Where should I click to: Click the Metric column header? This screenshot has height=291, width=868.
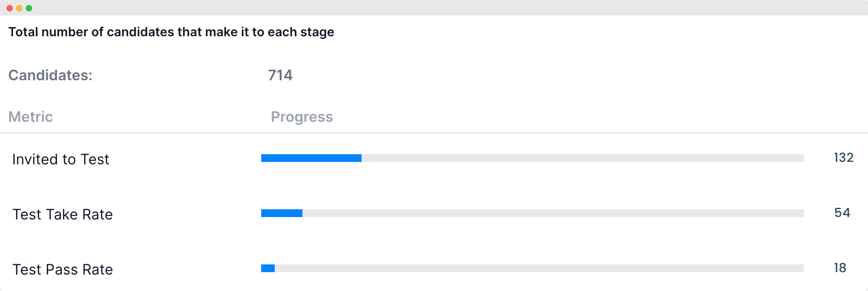click(x=30, y=116)
